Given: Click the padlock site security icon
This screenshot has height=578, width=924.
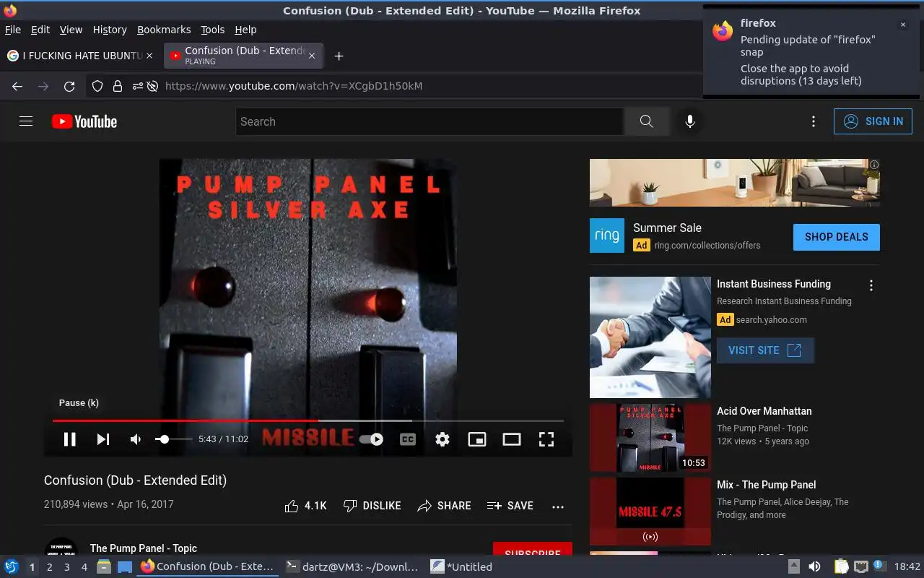Looking at the screenshot, I should tap(117, 86).
